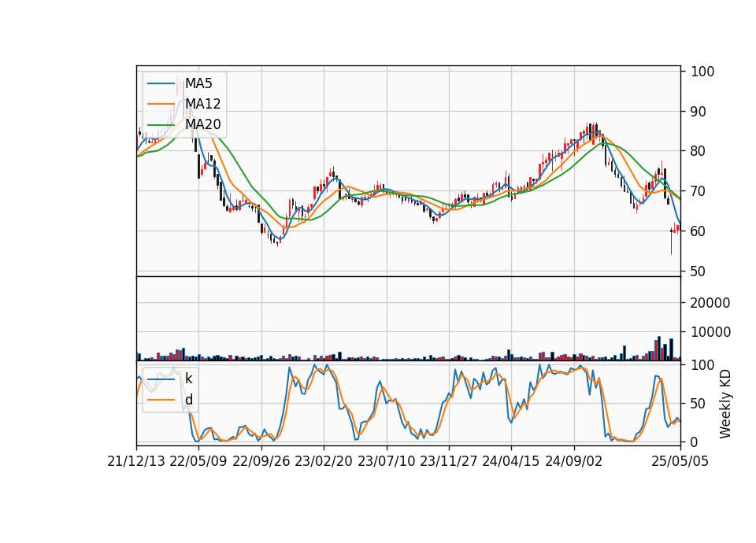
Task: Click the 60 price axis label
Action: point(698,231)
